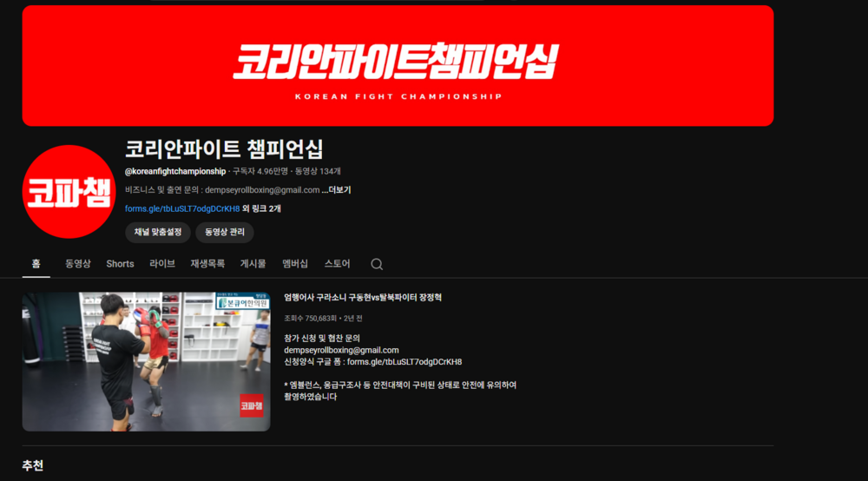Click the red 코파챔 channel avatar
Viewport: 868px width, 481px height.
click(69, 192)
